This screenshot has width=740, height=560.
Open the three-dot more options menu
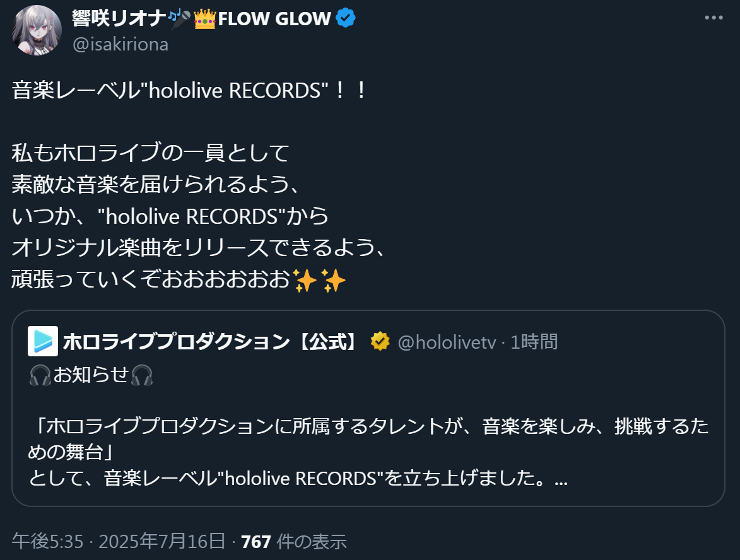coord(714,18)
